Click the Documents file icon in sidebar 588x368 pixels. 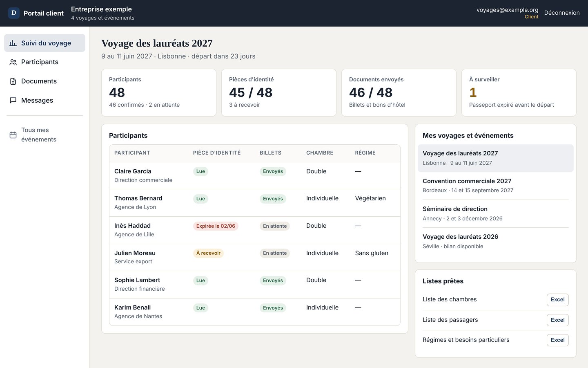pyautogui.click(x=13, y=81)
